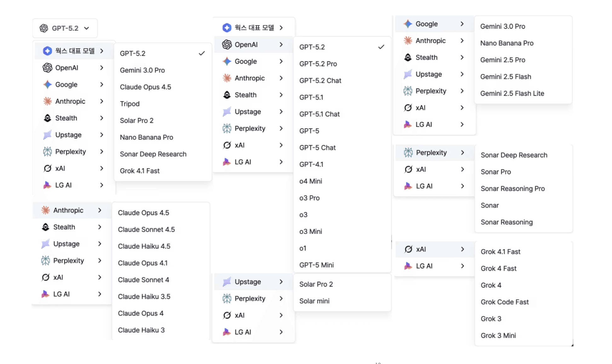612x364 pixels.
Task: Select Claude Sonnet 4.5 model
Action: tap(146, 230)
